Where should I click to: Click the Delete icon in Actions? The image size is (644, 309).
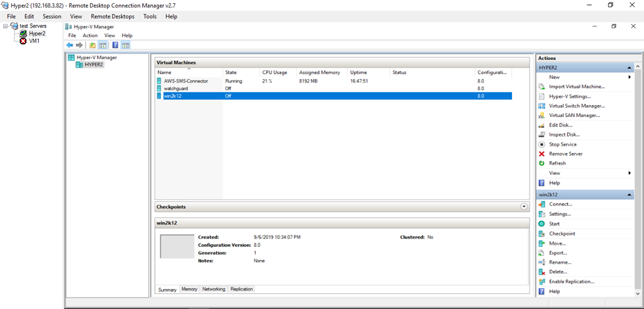541,272
